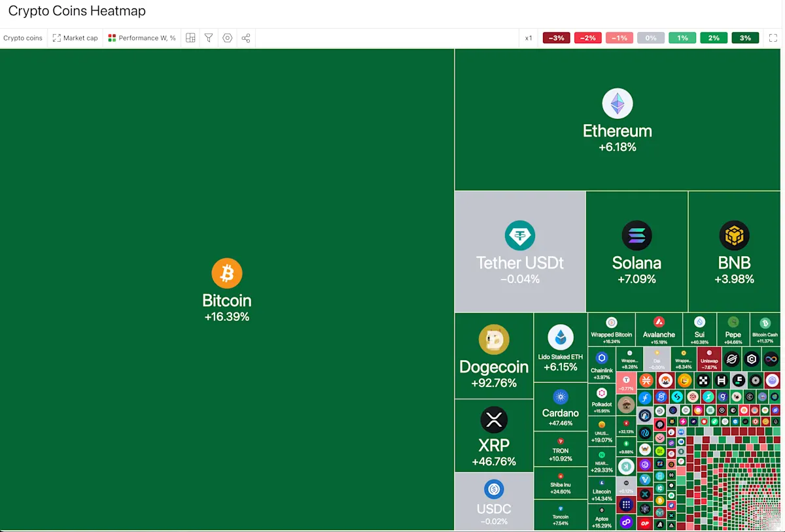Image resolution: width=785 pixels, height=532 pixels.
Task: Click the Pepe logo icon
Action: 733,322
